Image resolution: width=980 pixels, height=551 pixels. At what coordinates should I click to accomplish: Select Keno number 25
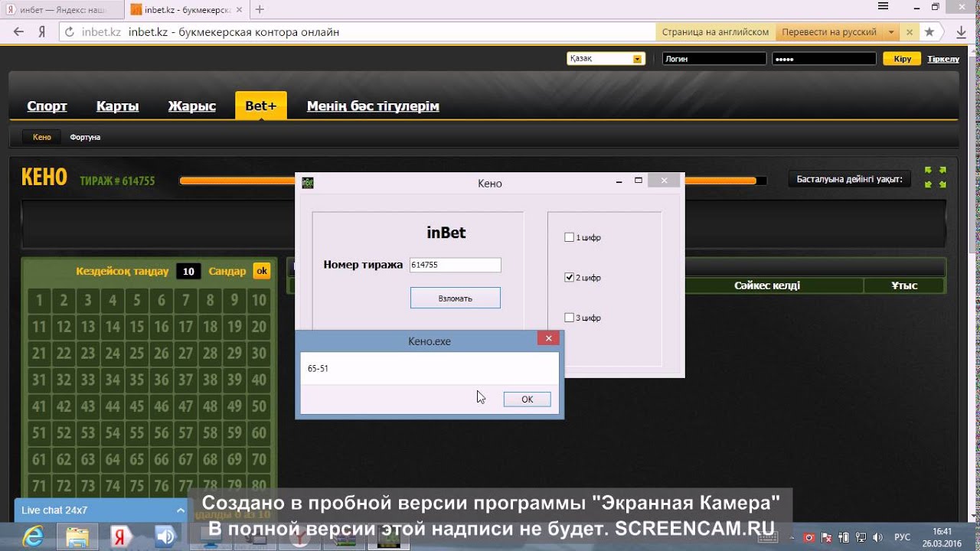point(137,354)
